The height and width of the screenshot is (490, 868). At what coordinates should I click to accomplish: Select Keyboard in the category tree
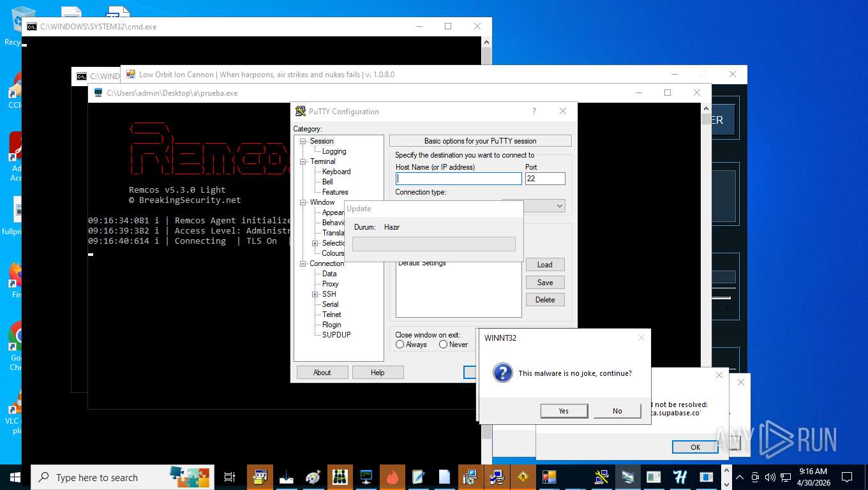(x=336, y=172)
